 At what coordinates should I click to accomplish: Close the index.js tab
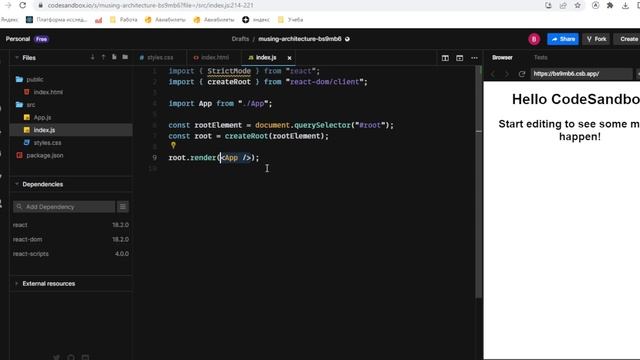(x=289, y=58)
